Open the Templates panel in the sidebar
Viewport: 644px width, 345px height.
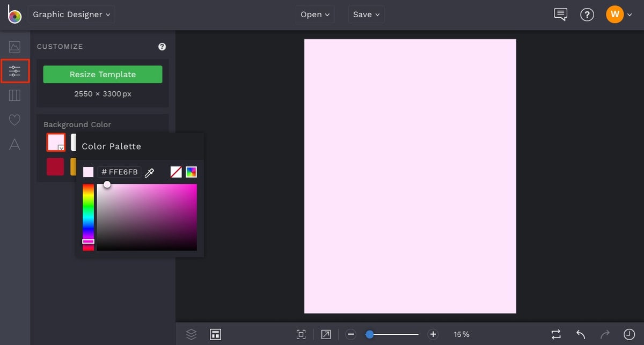pyautogui.click(x=14, y=95)
